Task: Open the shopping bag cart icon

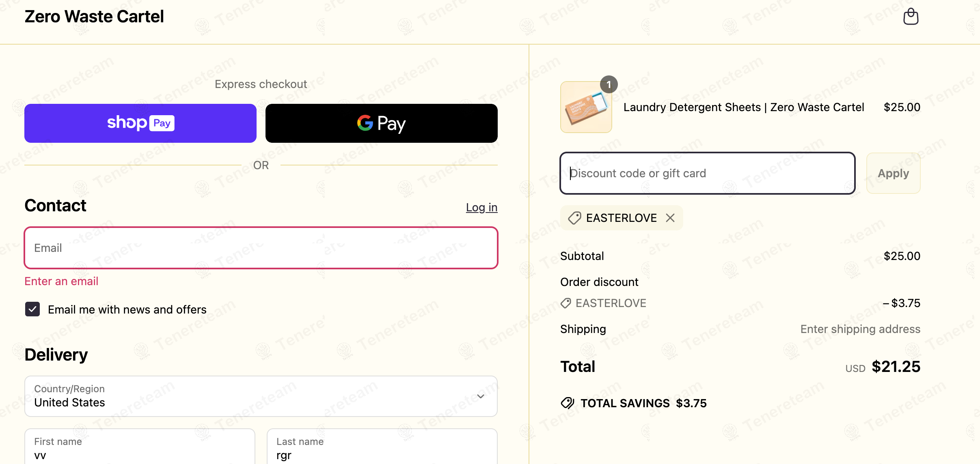Action: tap(911, 17)
